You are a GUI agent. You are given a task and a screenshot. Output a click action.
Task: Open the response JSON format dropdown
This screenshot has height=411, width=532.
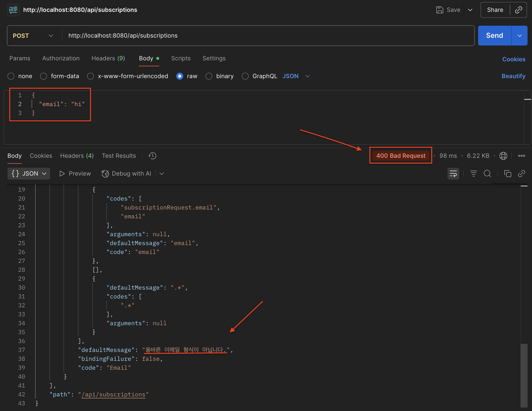(29, 174)
